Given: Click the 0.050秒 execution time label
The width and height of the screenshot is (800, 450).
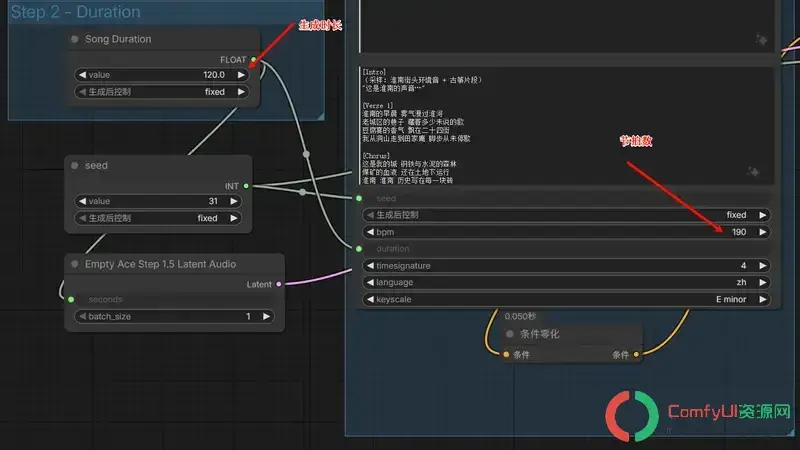Looking at the screenshot, I should (520, 316).
